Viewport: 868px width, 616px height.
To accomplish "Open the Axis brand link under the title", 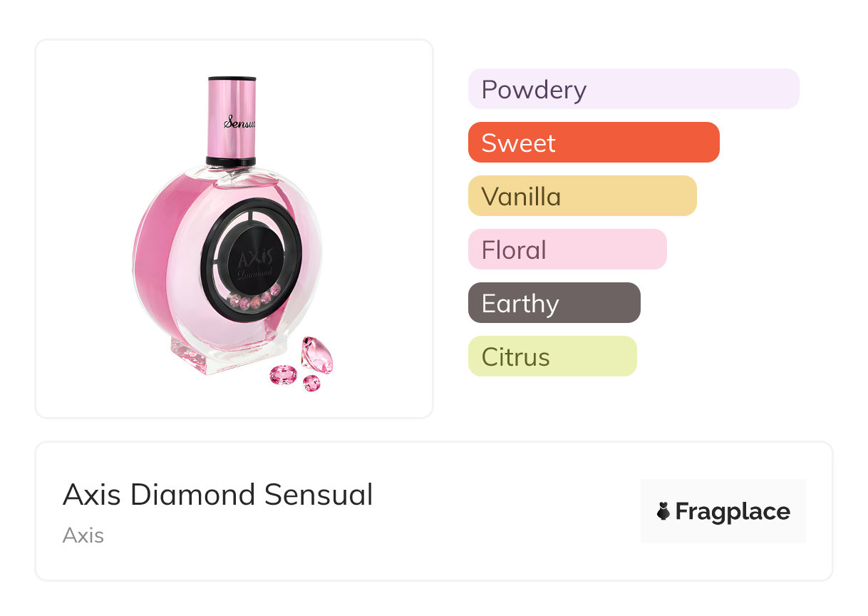I will [83, 535].
